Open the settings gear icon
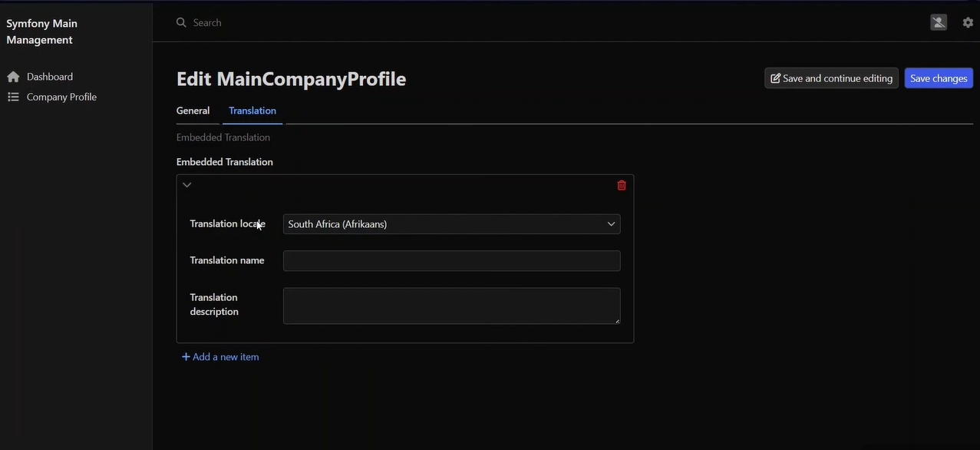 click(x=968, y=22)
